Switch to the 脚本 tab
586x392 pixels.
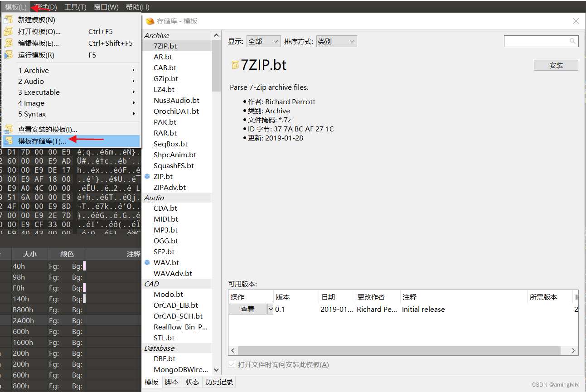[171, 382]
